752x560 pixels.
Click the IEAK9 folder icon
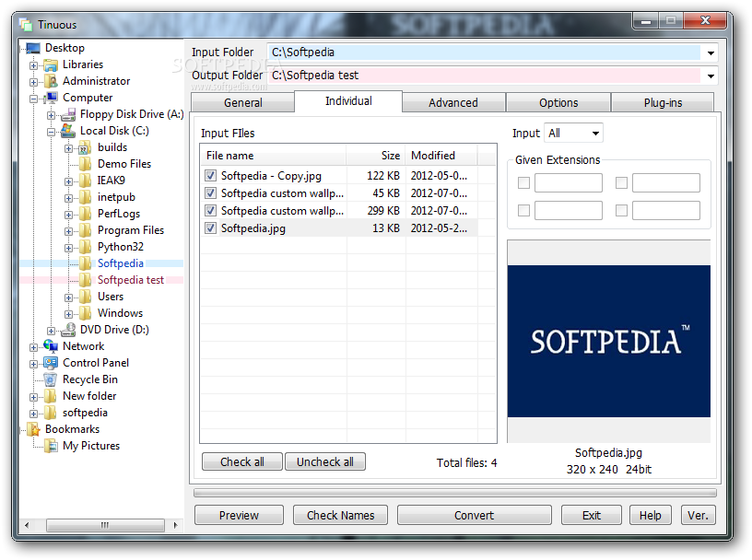tap(86, 181)
